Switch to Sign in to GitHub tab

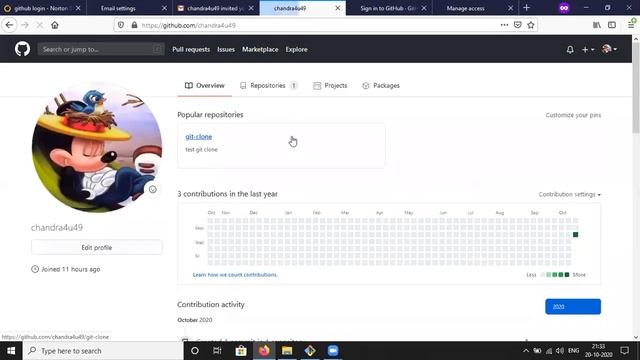point(388,8)
